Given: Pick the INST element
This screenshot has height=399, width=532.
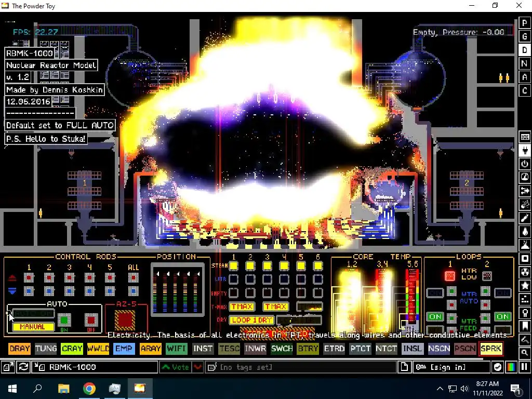Looking at the screenshot, I should point(203,349).
